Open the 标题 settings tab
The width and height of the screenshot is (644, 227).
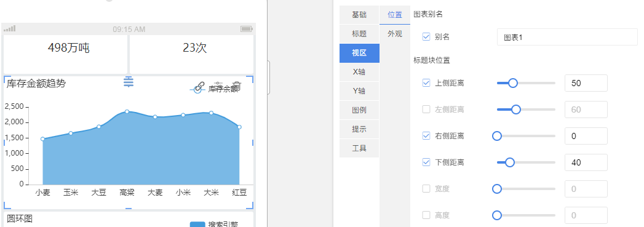[x=359, y=34]
